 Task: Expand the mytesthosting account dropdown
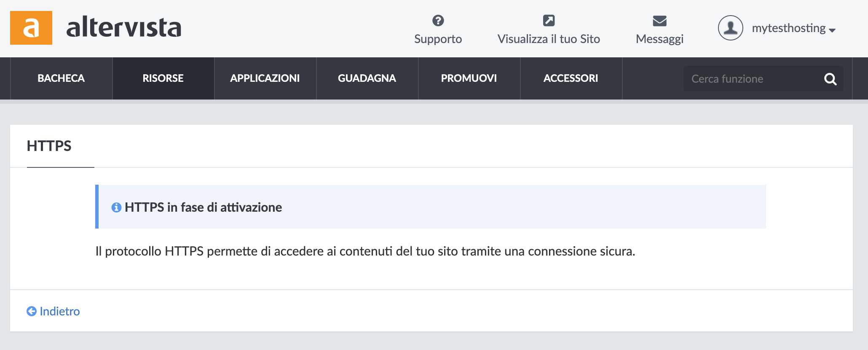[x=793, y=28]
